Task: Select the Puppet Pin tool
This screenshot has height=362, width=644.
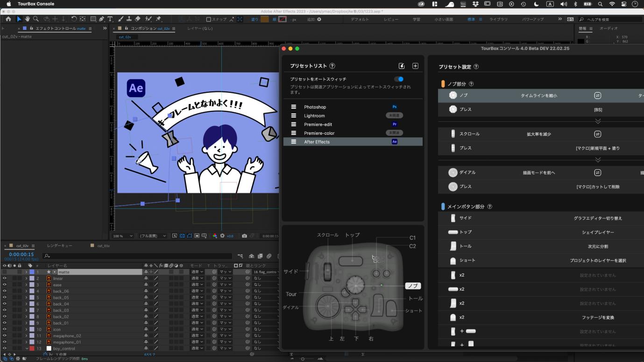Action: [158, 19]
